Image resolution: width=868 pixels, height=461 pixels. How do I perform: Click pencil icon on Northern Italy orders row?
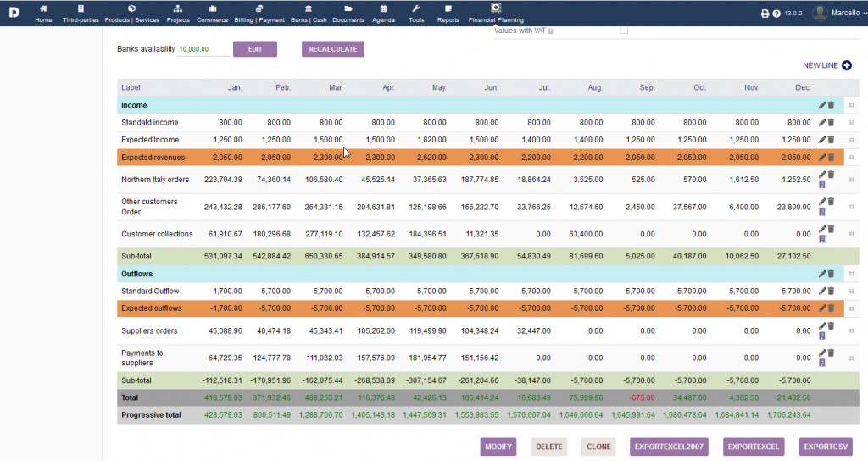[x=821, y=175]
